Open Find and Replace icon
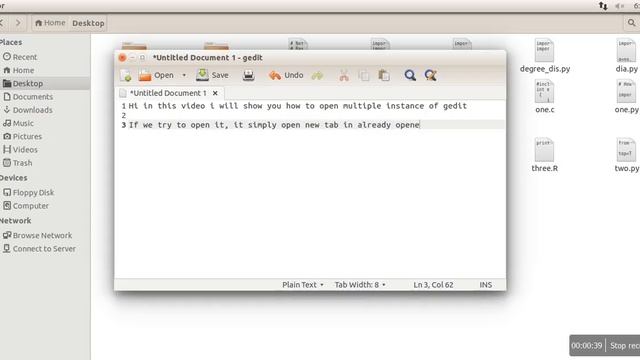Screen dimensions: 640x360 pos(431,75)
